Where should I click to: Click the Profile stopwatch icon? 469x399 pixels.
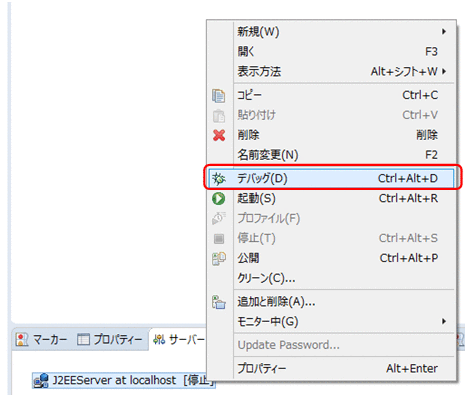[x=219, y=218]
